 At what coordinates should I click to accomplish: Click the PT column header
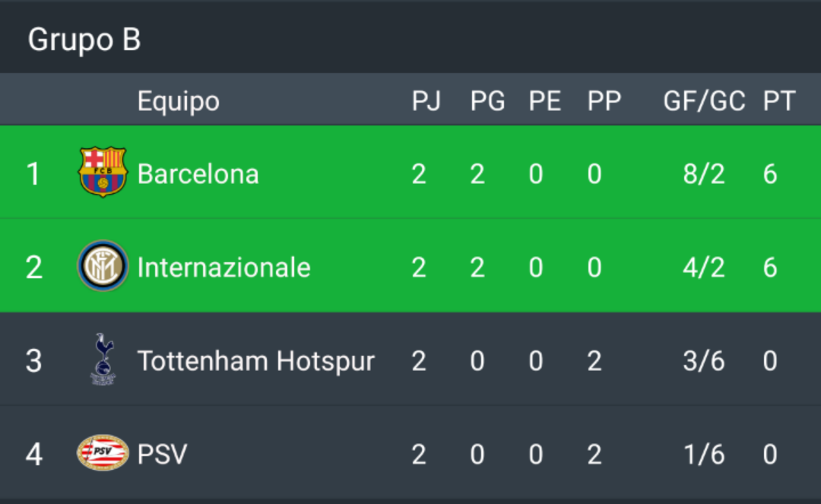click(x=779, y=100)
